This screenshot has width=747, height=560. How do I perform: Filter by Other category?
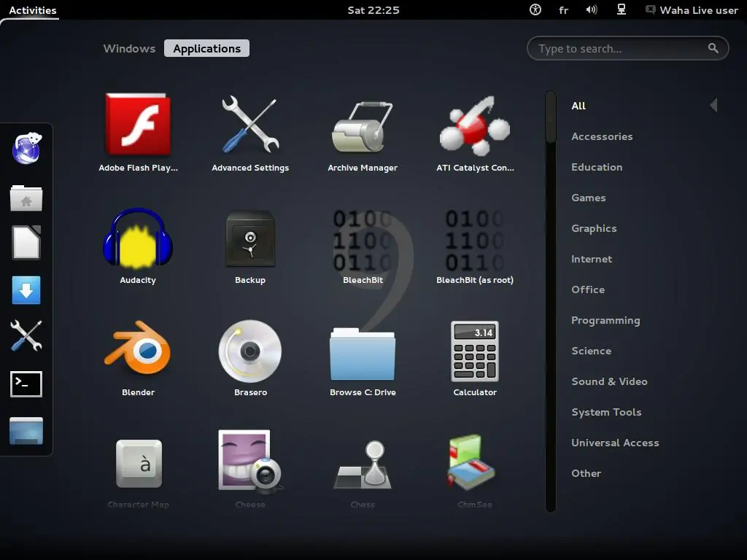586,473
